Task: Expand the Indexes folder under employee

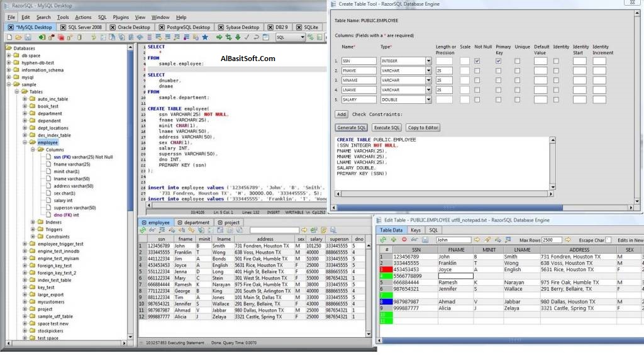Action: (33, 222)
